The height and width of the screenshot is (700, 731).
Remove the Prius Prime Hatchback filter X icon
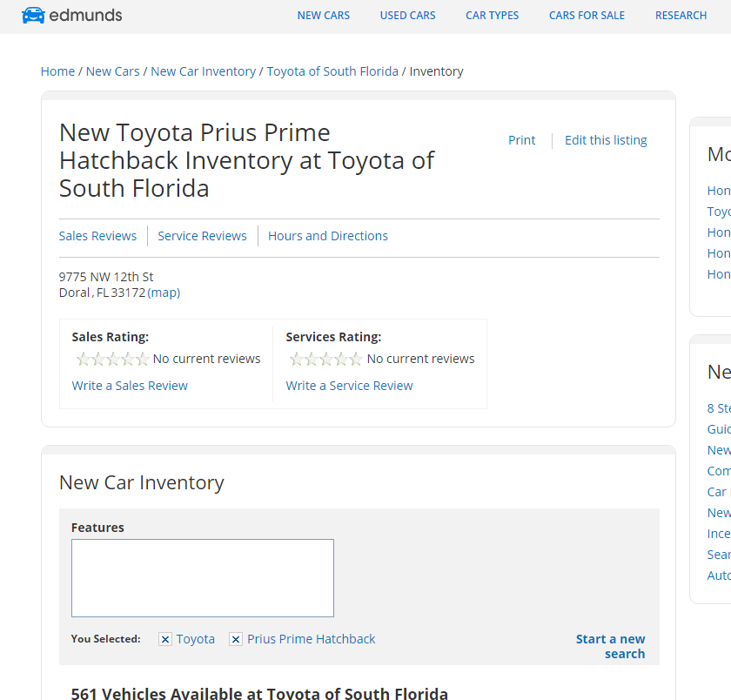point(236,639)
